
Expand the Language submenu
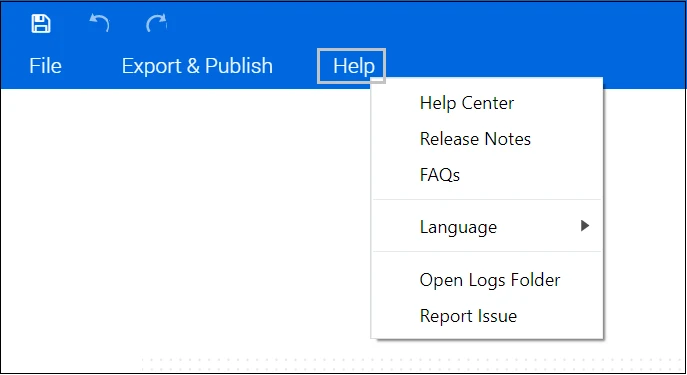click(x=487, y=227)
